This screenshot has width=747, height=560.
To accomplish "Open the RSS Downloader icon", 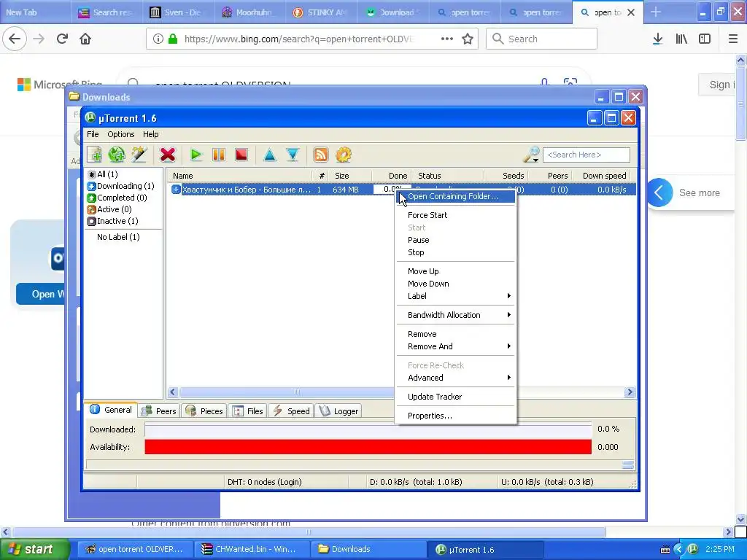I will click(321, 155).
